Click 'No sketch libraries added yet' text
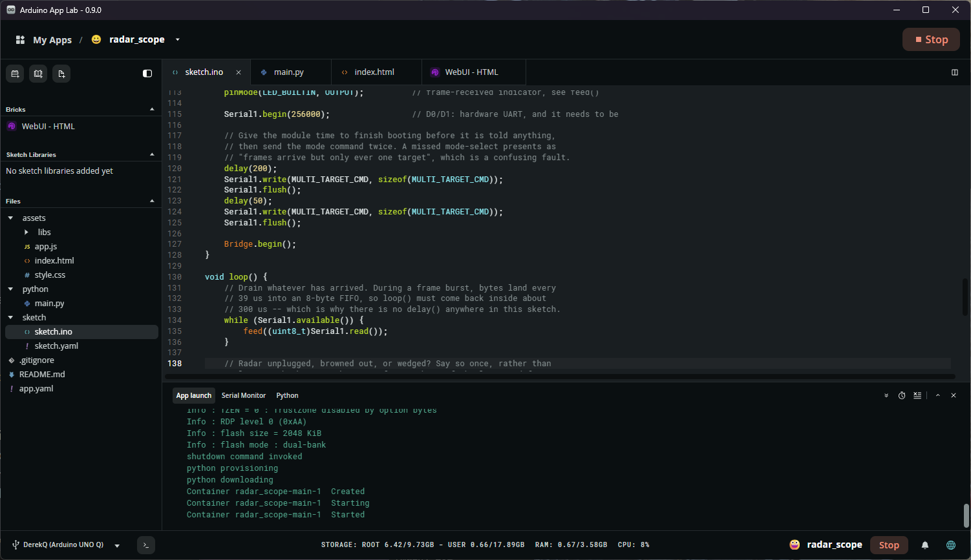The width and height of the screenshot is (971, 560). coord(59,171)
